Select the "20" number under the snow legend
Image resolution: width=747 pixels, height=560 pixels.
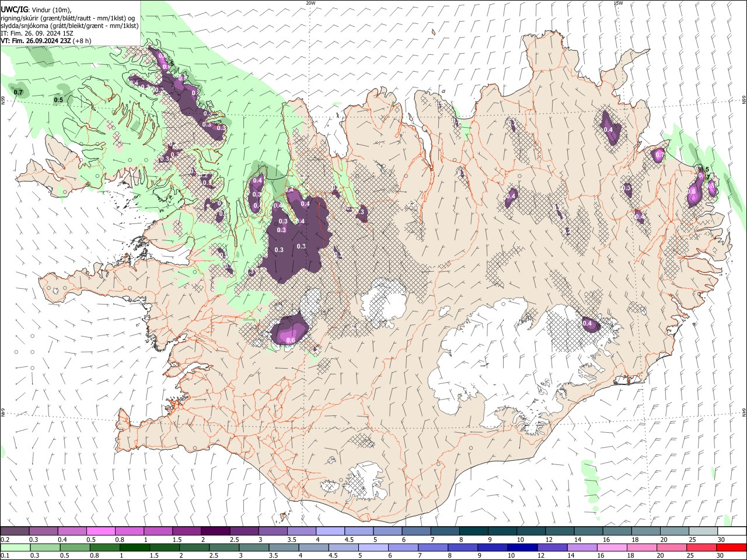(x=664, y=540)
